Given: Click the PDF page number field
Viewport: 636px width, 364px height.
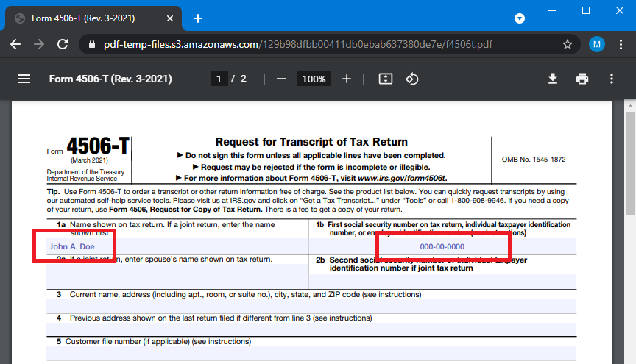Looking at the screenshot, I should pyautogui.click(x=219, y=79).
